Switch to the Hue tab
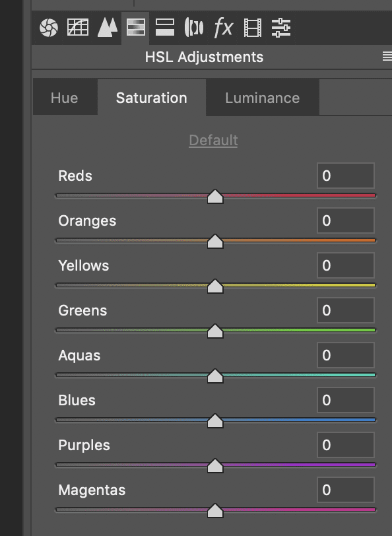 (x=65, y=98)
